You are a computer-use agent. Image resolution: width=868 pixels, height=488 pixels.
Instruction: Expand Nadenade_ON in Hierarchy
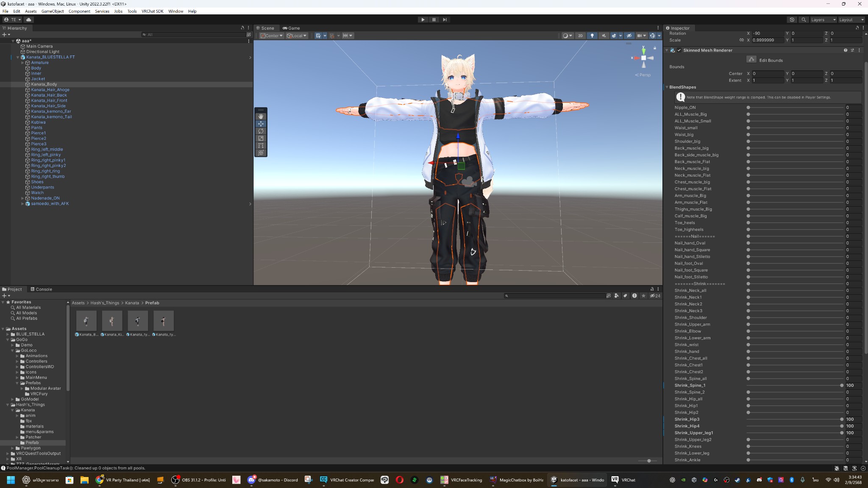point(22,198)
